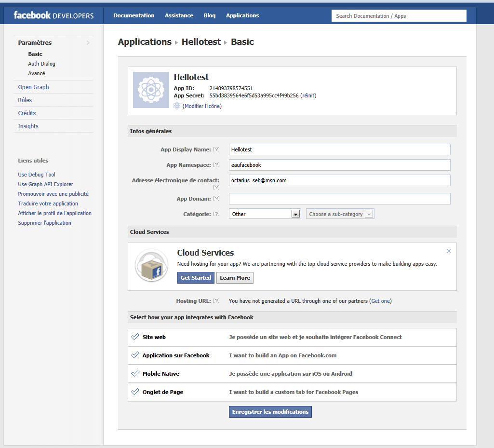Click Promouvoir avec une publicité link
This screenshot has height=448, width=494.
click(x=53, y=194)
